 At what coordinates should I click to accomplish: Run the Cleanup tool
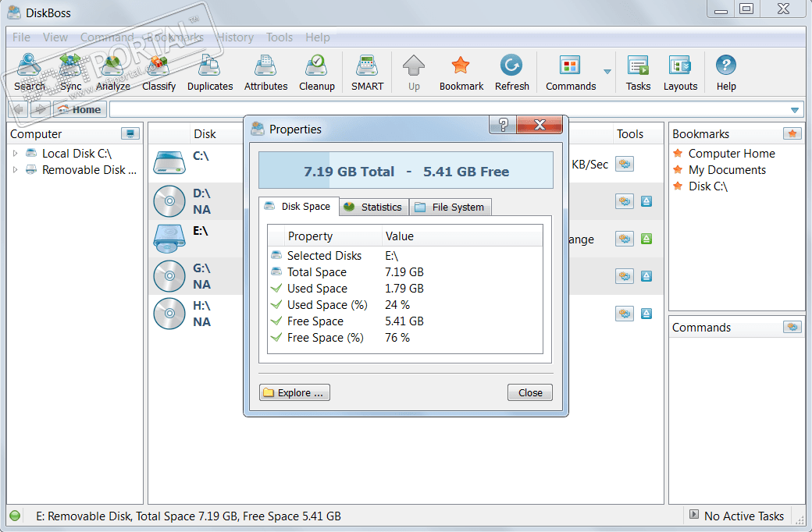[x=317, y=73]
